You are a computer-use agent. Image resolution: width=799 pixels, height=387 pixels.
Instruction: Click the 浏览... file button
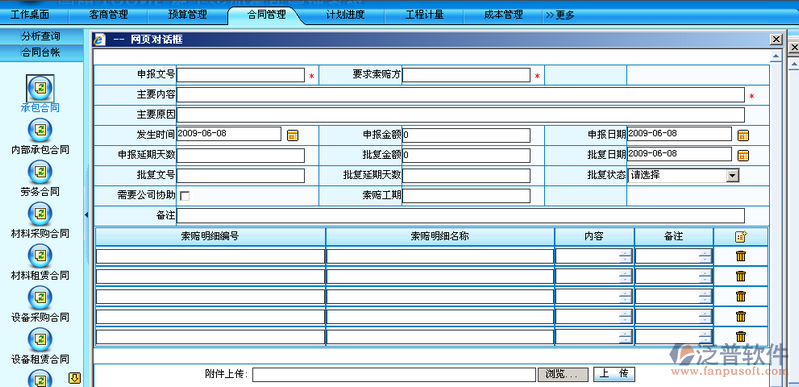563,374
